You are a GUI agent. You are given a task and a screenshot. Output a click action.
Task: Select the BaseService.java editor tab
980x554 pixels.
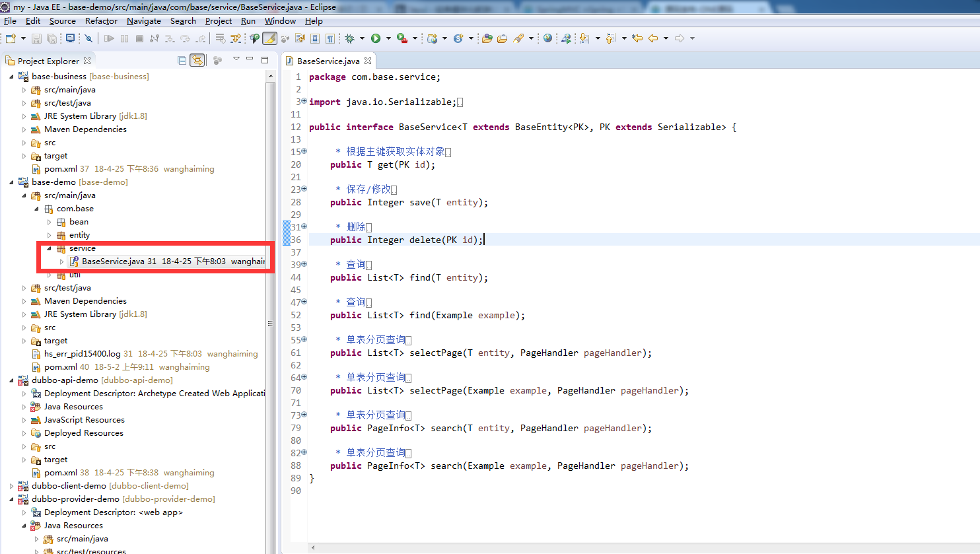click(x=328, y=61)
